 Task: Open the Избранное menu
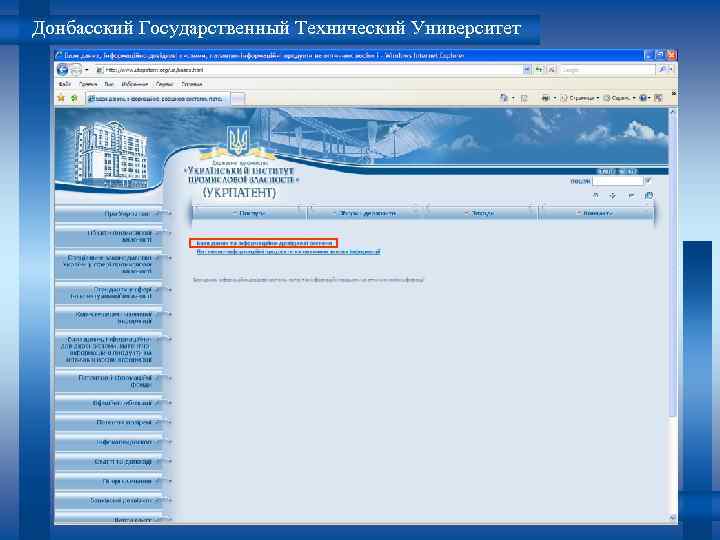click(x=135, y=84)
